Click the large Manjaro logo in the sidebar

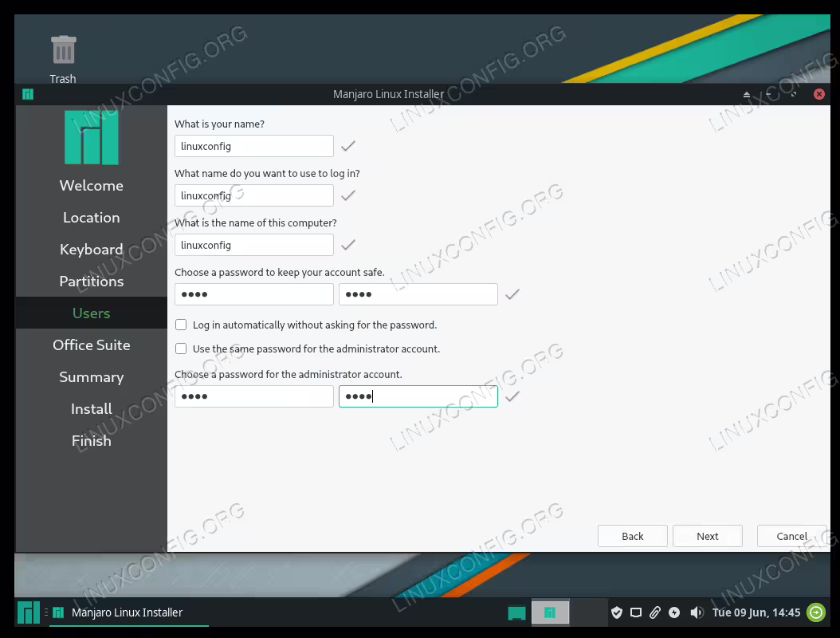point(92,137)
